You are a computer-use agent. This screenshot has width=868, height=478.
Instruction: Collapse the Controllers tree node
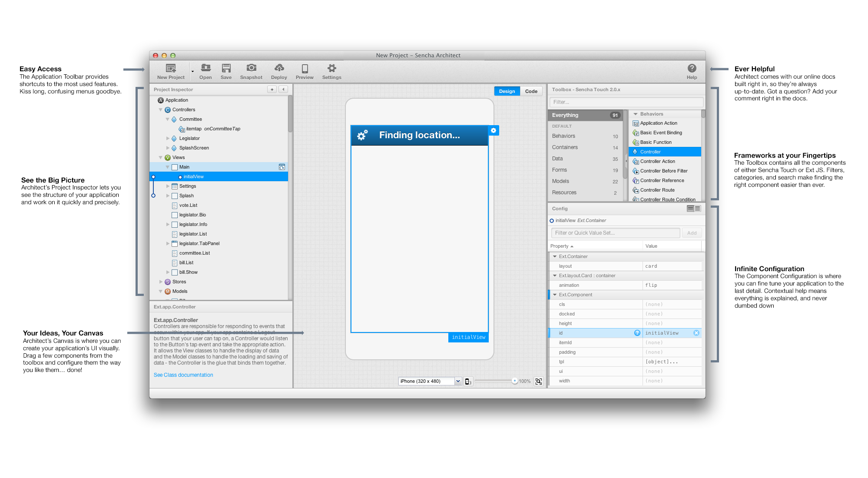(161, 110)
